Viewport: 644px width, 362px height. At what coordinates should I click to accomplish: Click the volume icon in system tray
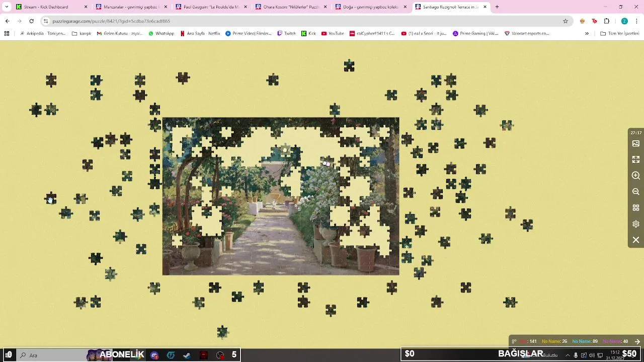pyautogui.click(x=592, y=355)
